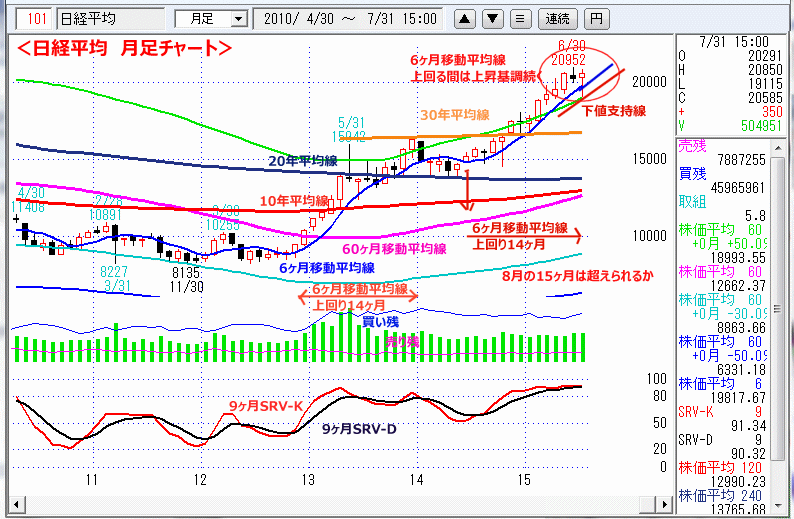Click the 日経平均 name field
The height and width of the screenshot is (519, 794).
pos(110,19)
